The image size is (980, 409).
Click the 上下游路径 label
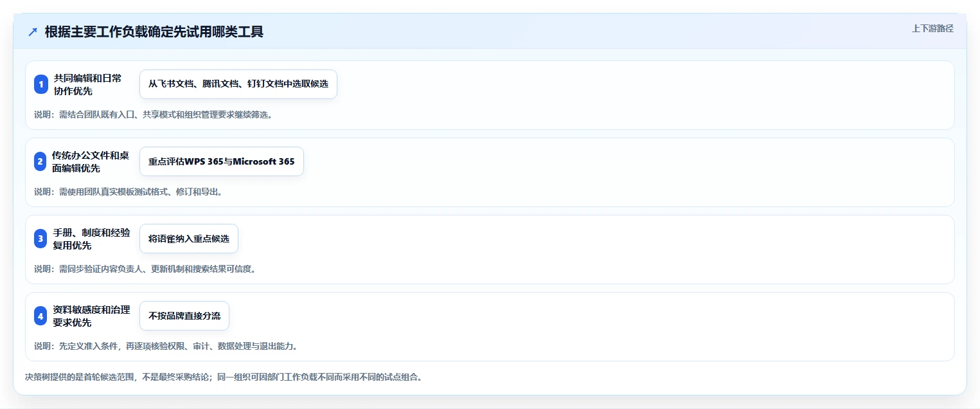click(932, 28)
